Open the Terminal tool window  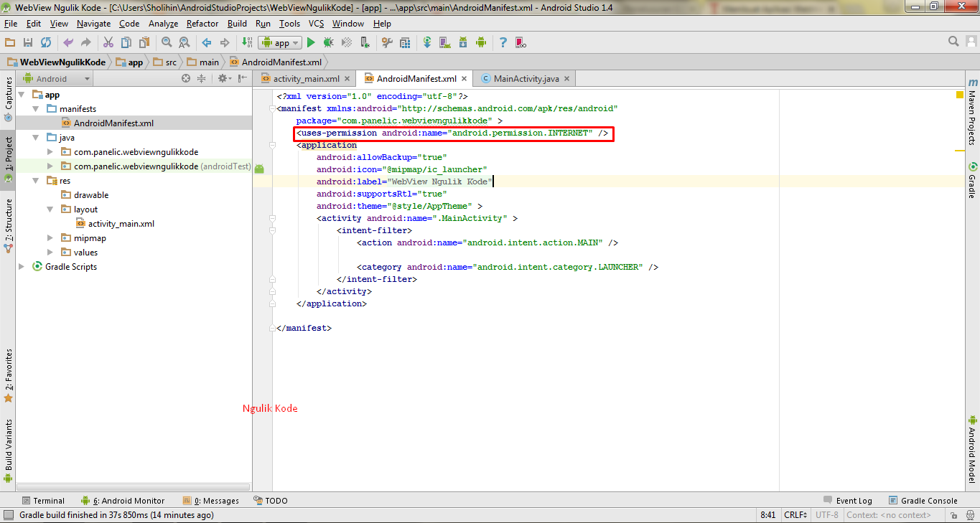(x=43, y=501)
